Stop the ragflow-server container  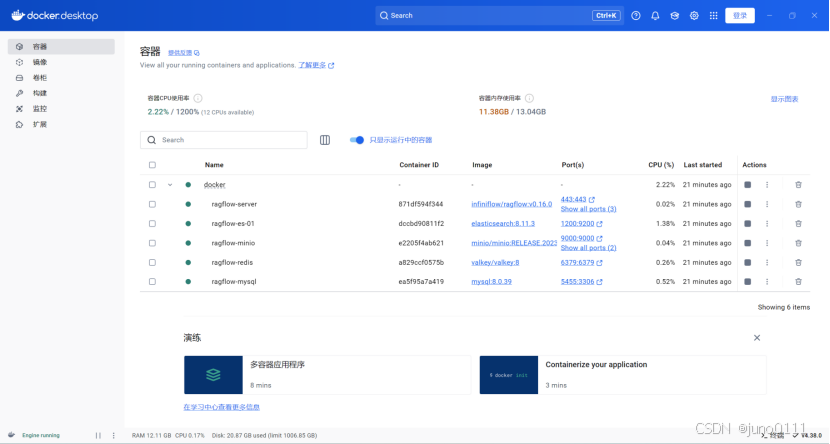pos(747,204)
